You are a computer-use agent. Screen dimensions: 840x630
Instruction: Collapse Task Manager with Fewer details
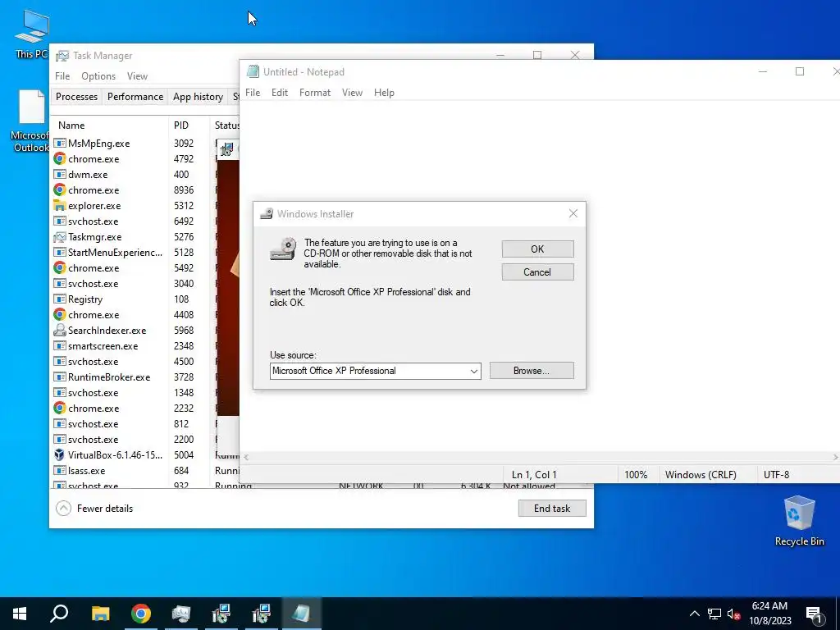pos(94,509)
